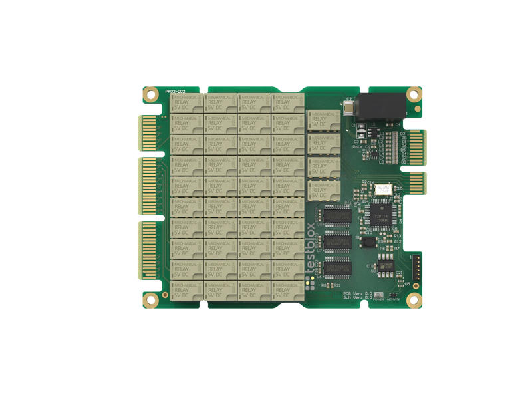Click the U7 driver chip
The height and width of the screenshot is (399, 532).
coord(338,243)
